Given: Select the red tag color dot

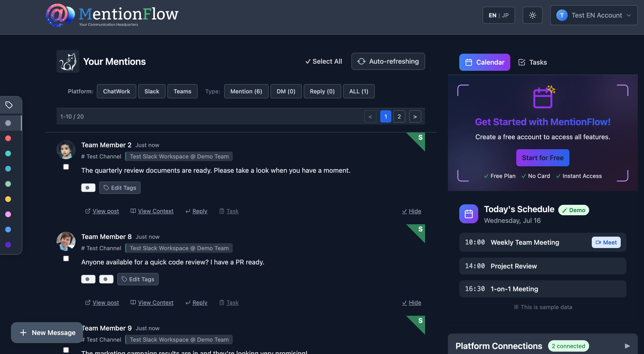Looking at the screenshot, I should (8, 138).
